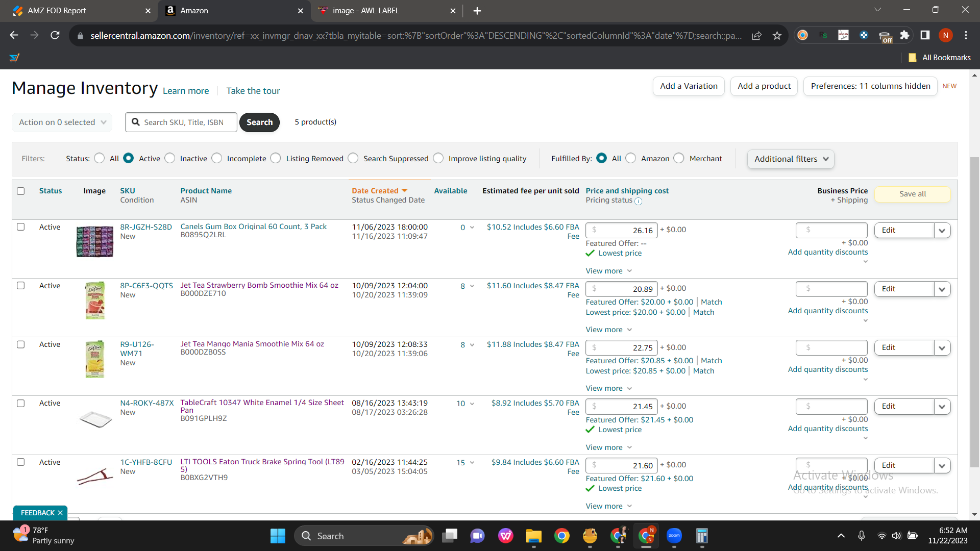Screen dimensions: 980x551
Task: Close the AMZ EOD Report tab
Action: pos(148,11)
